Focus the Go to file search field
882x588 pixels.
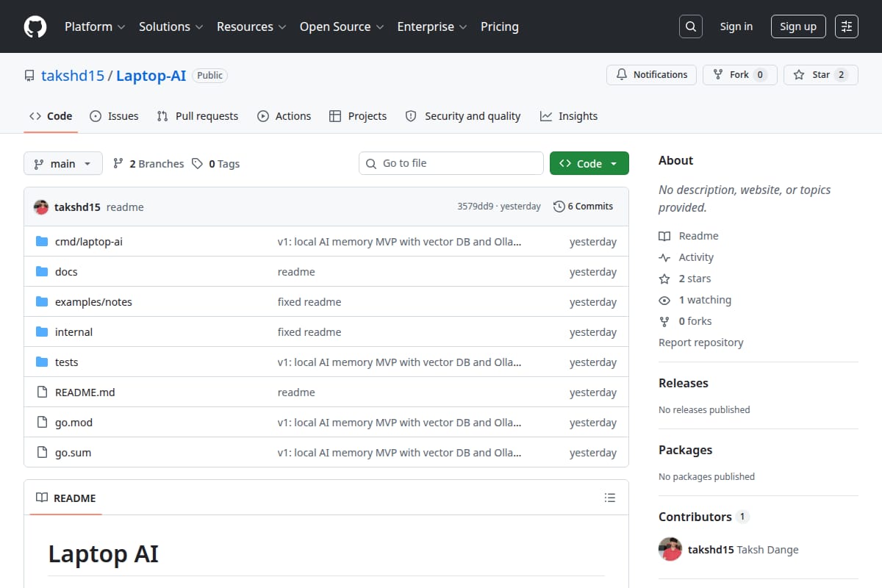451,163
